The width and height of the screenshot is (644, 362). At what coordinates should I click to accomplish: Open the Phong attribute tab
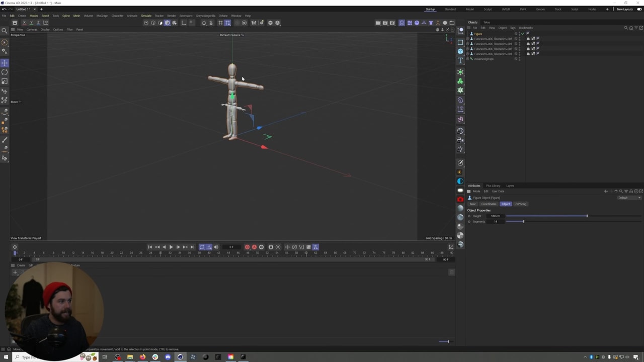pyautogui.click(x=521, y=204)
